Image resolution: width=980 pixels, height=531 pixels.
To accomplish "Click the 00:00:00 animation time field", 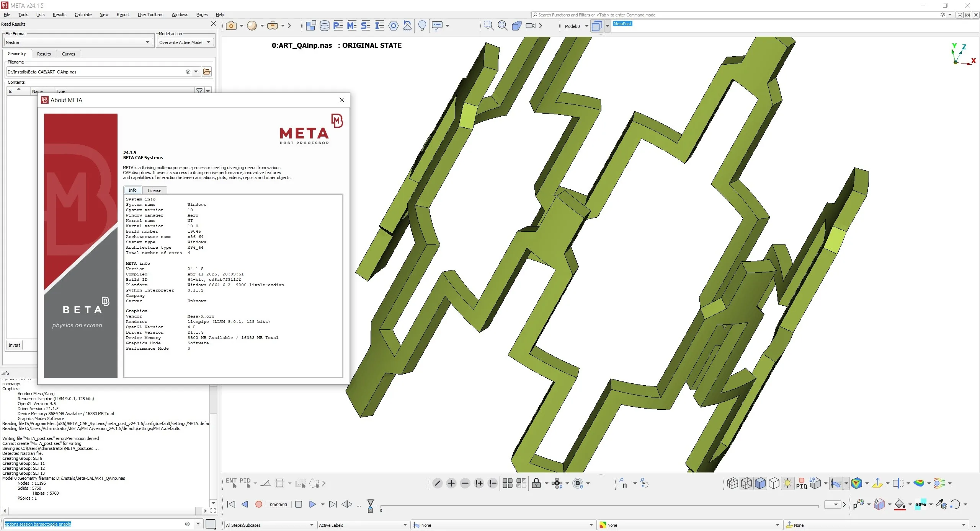I will pyautogui.click(x=278, y=504).
